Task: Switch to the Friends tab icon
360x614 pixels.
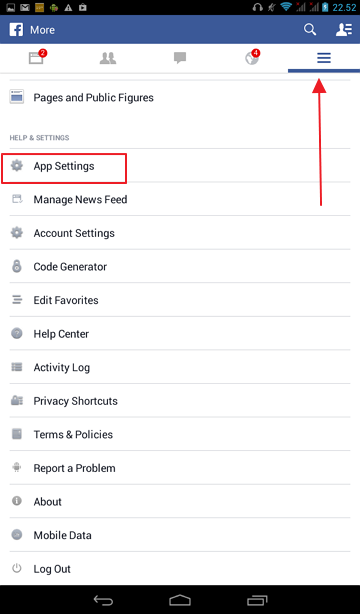Action: coord(108,58)
